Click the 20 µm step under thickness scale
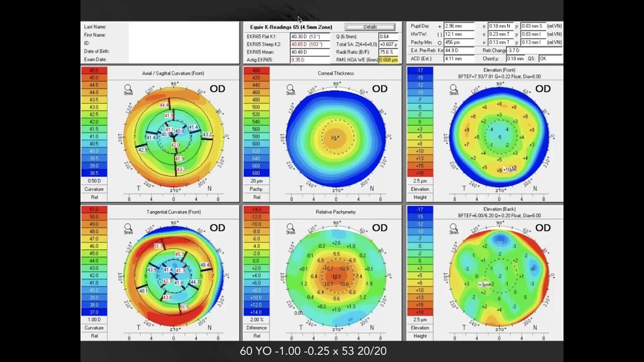Screen dimensions: 644x362 (x=257, y=181)
